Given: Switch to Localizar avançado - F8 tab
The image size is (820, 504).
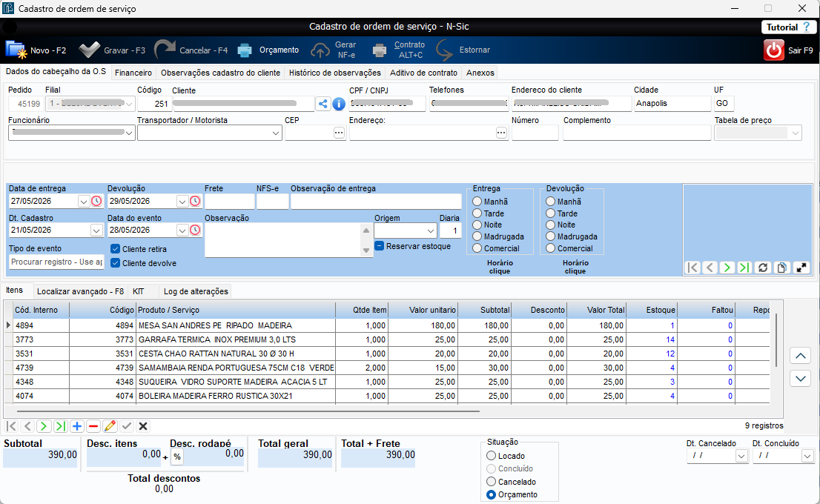Looking at the screenshot, I should (x=81, y=291).
